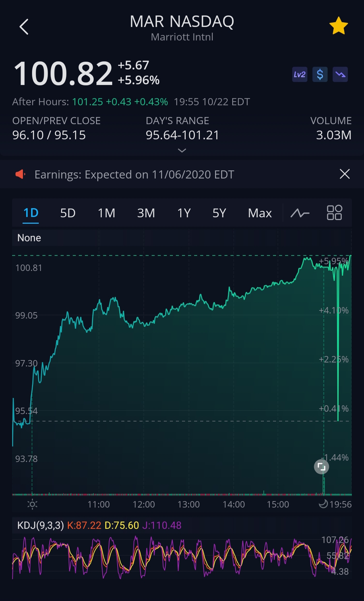Screen dimensions: 364x601
Task: Tap the purple downtrend chart icon
Action: point(340,75)
